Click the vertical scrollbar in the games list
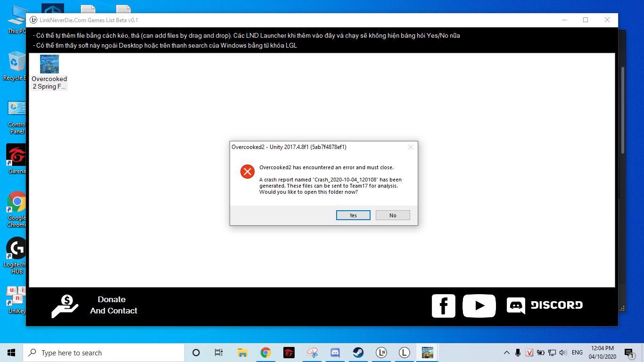 622,110
